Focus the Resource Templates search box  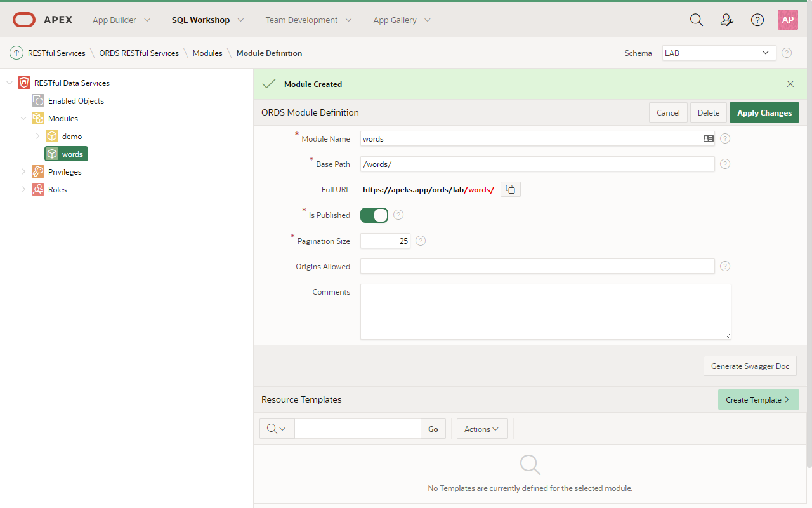(x=358, y=429)
